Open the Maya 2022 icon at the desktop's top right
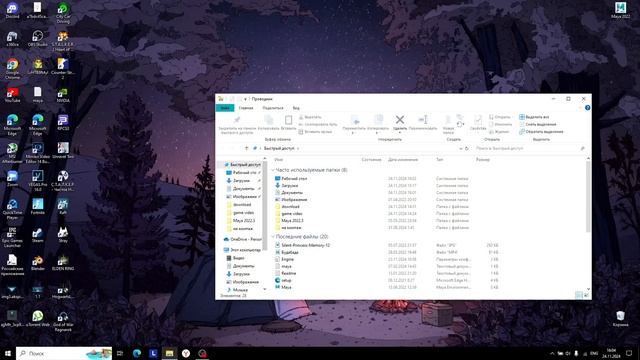Image resolution: width=640 pixels, height=360 pixels. (620, 10)
